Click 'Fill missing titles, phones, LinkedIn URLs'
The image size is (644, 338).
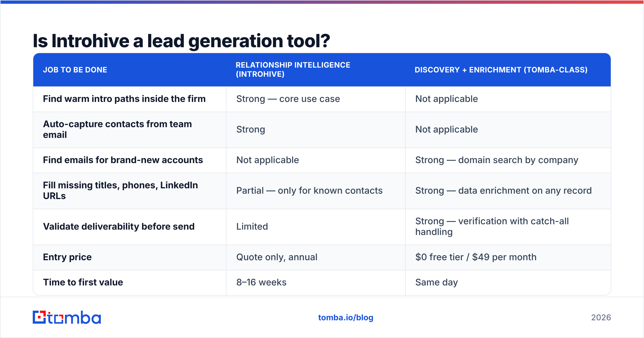pyautogui.click(x=120, y=190)
